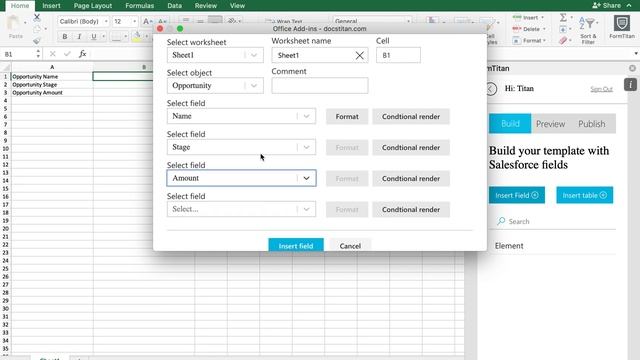Toggle Bold formatting in the ribbon

64,37
